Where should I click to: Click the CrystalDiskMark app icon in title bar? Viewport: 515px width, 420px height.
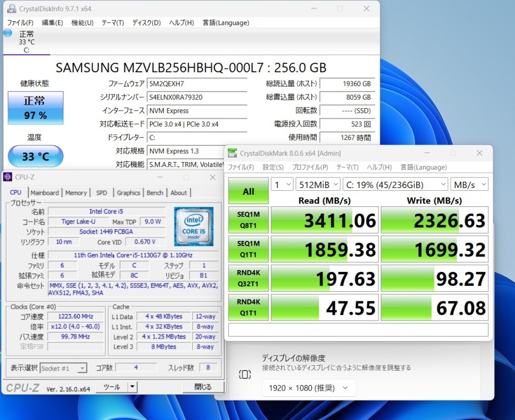(232, 153)
